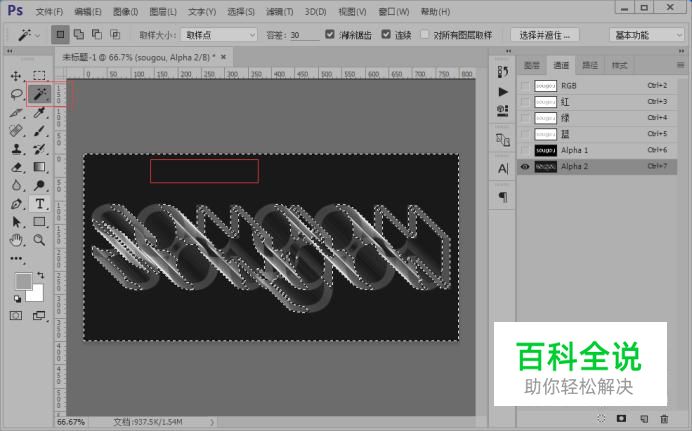
Task: Expand the collapsed toolbox panel arrows
Action: 10,51
